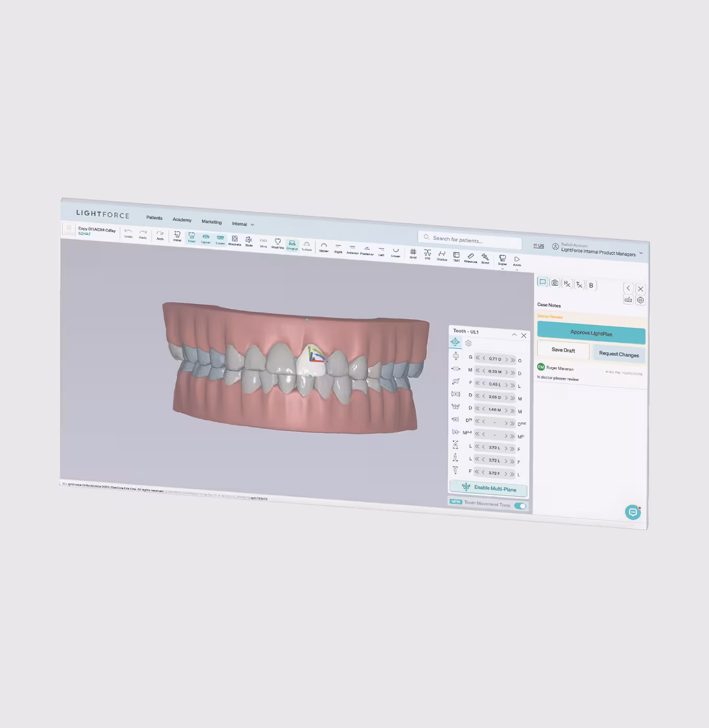Open the case notes chat tab
The image size is (709, 728).
[542, 282]
